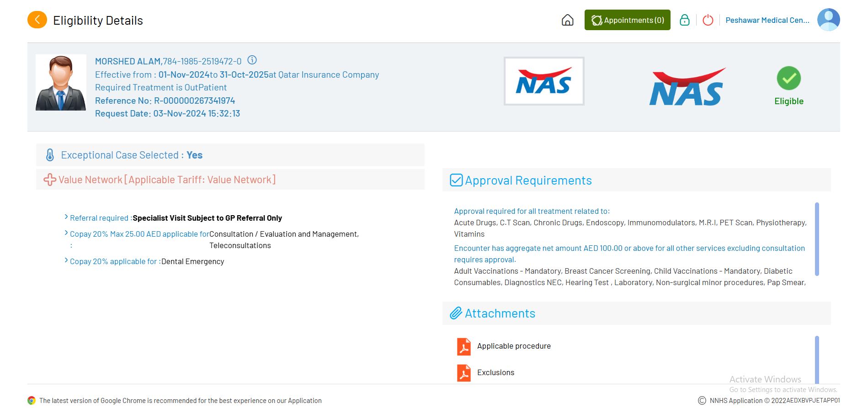Screen dimensions: 868x408
Task: Go to home via house icon
Action: tap(567, 20)
